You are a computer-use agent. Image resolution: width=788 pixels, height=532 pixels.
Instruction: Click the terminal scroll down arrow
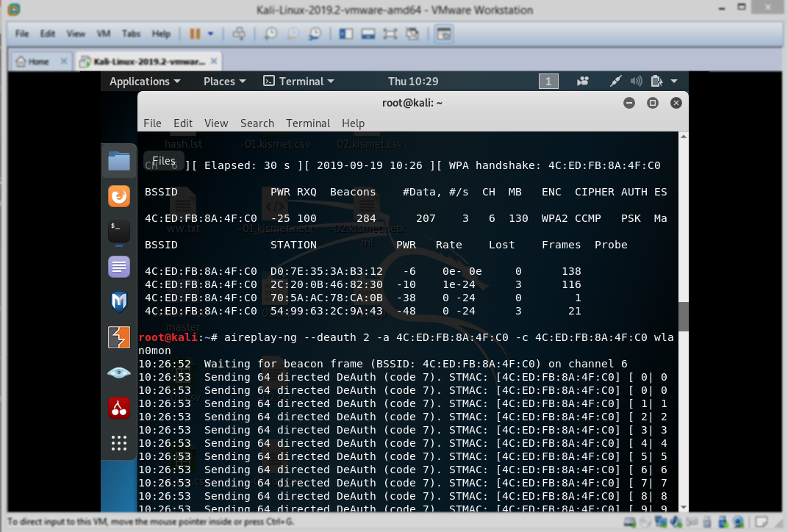click(x=684, y=508)
